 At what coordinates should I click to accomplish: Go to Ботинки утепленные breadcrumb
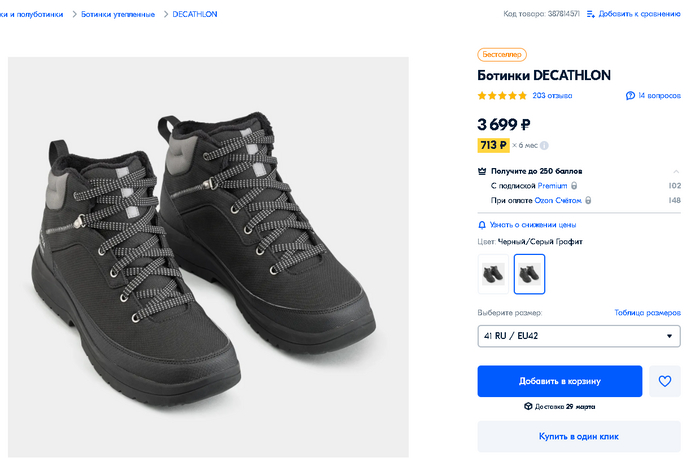click(118, 14)
